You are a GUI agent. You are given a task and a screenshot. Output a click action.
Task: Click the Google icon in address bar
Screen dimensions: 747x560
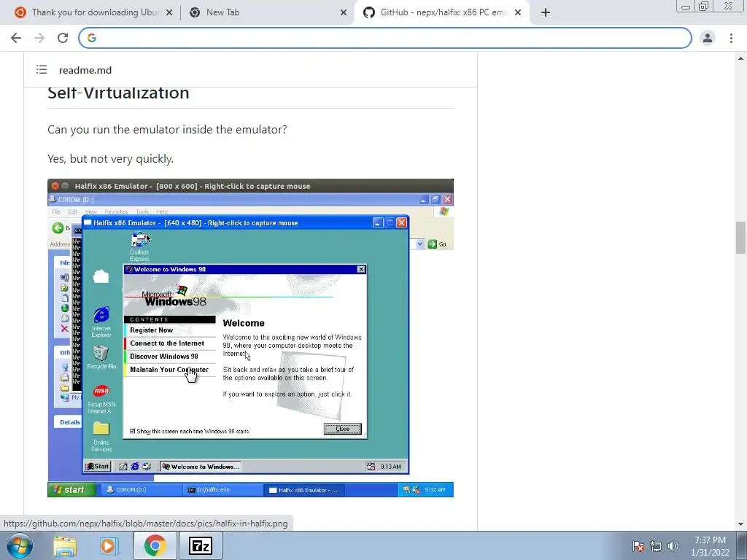pyautogui.click(x=92, y=38)
